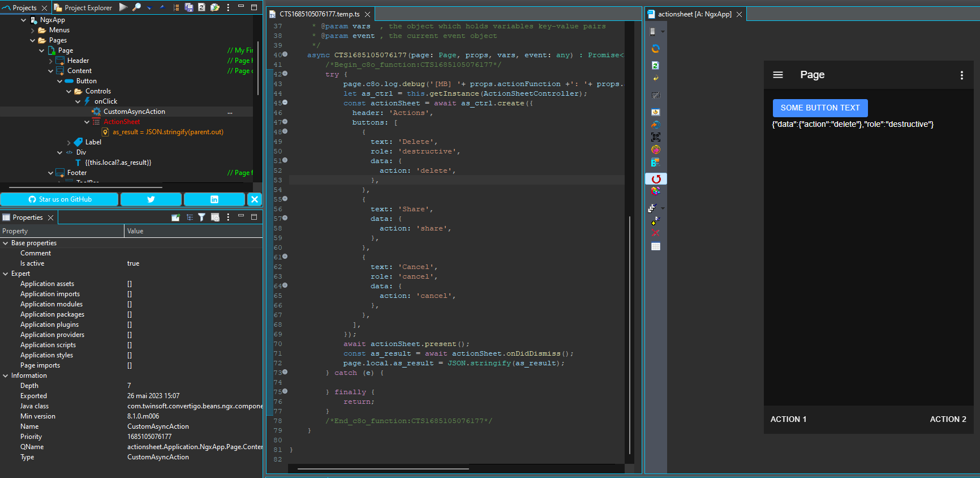Image resolution: width=980 pixels, height=478 pixels.
Task: Click the run/play icon in Project Explorer
Action: point(123,7)
